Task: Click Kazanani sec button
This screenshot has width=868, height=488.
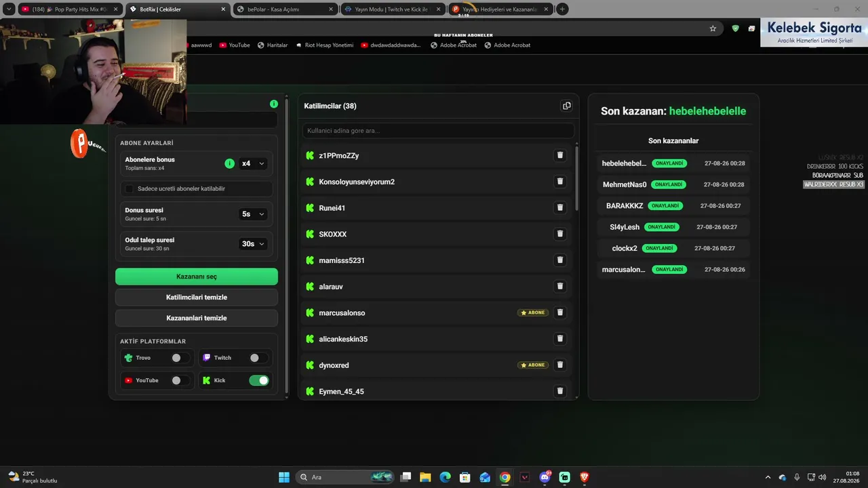Action: click(x=197, y=277)
